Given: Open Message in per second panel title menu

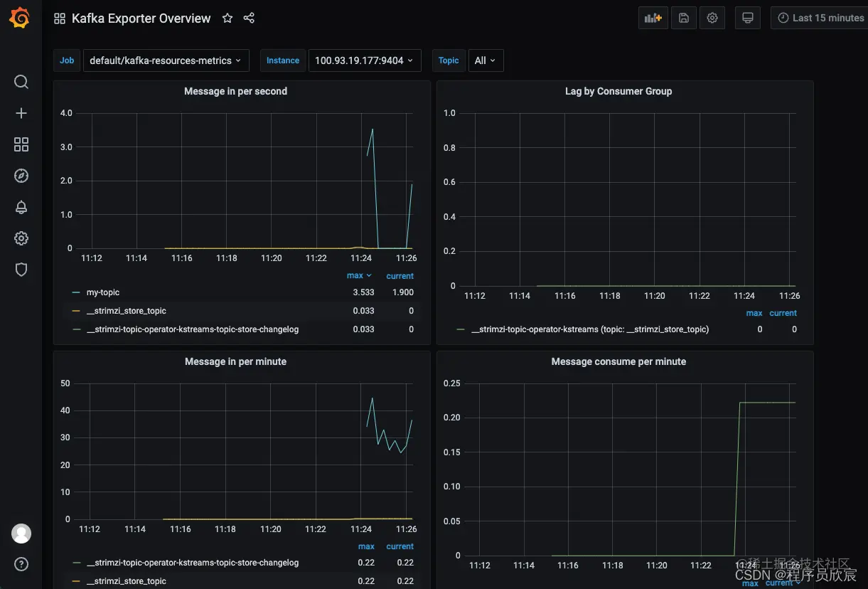Looking at the screenshot, I should pyautogui.click(x=235, y=91).
